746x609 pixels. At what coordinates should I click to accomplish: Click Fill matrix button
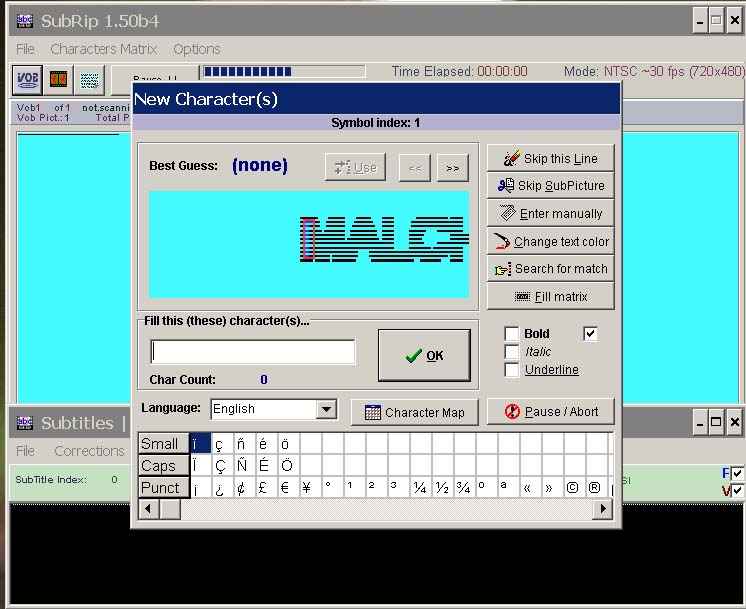click(550, 297)
